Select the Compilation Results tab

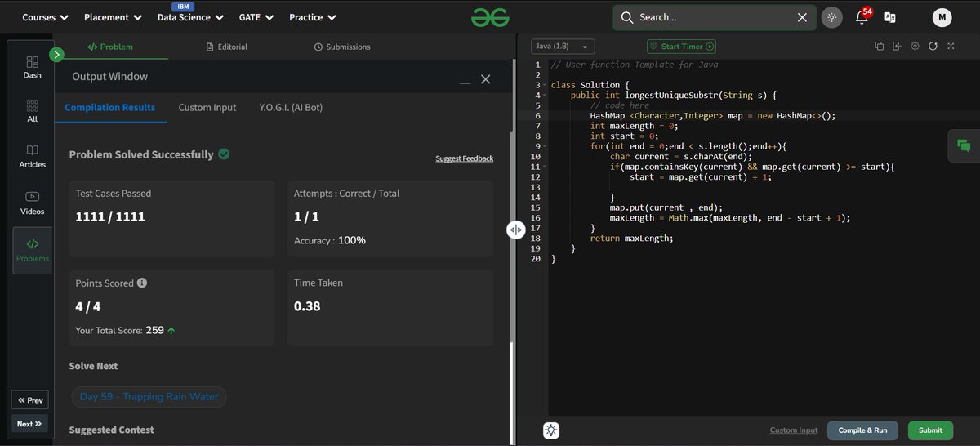110,107
